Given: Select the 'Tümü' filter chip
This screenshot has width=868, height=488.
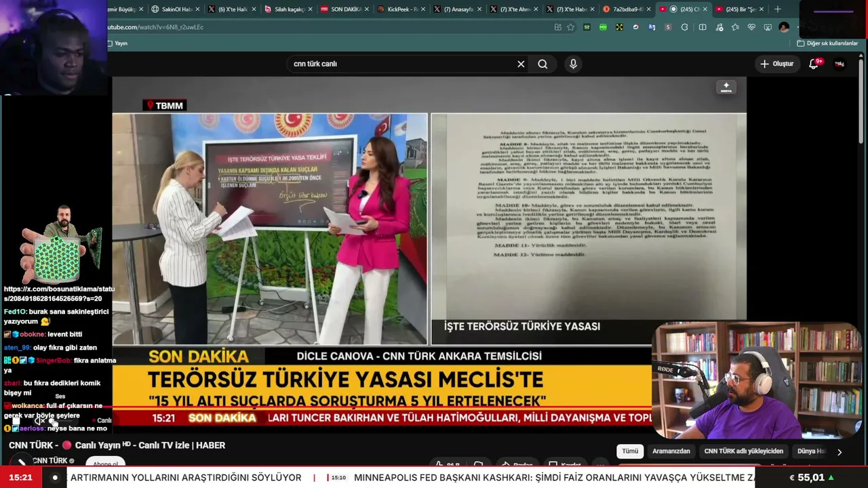Looking at the screenshot, I should pyautogui.click(x=630, y=451).
